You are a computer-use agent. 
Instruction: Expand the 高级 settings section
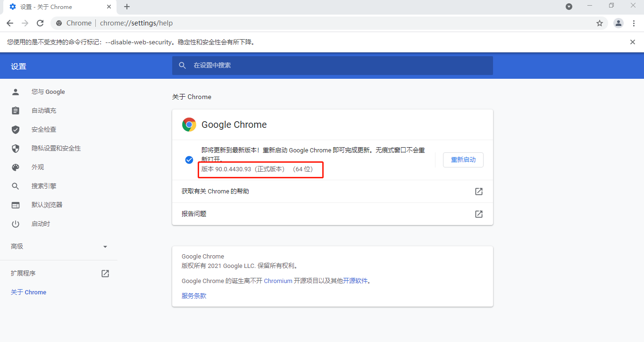[59, 246]
